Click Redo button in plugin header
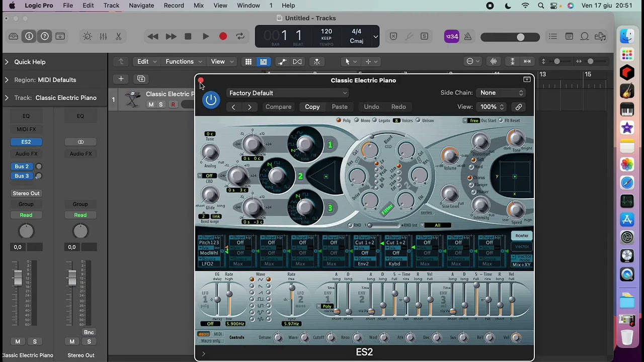 point(398,107)
